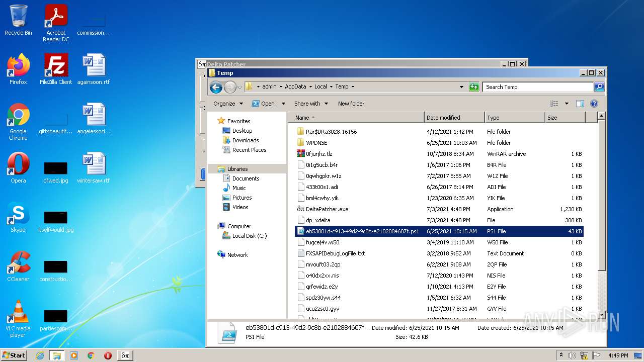
Task: Click the Start button
Action: pyautogui.click(x=14, y=355)
